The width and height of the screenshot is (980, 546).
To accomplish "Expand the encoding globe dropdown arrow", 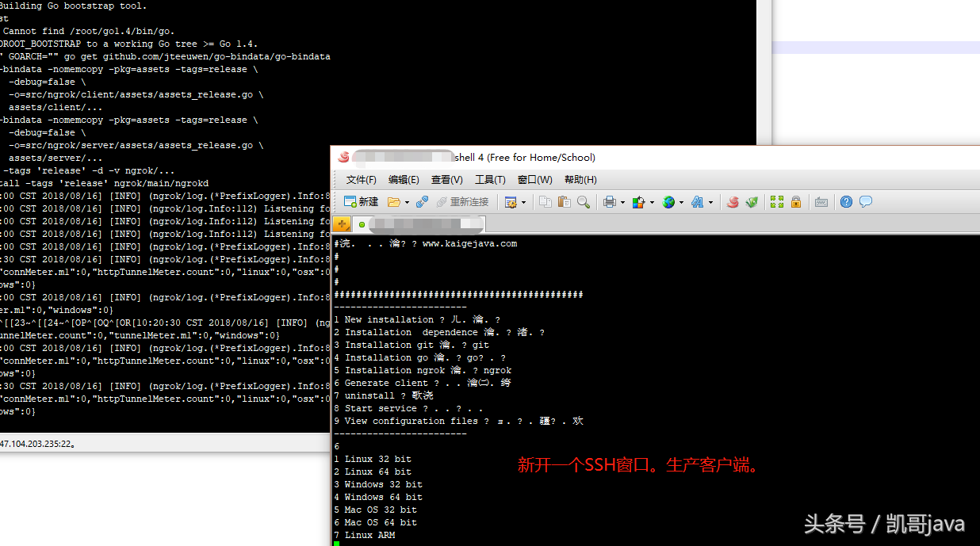I will coord(681,203).
